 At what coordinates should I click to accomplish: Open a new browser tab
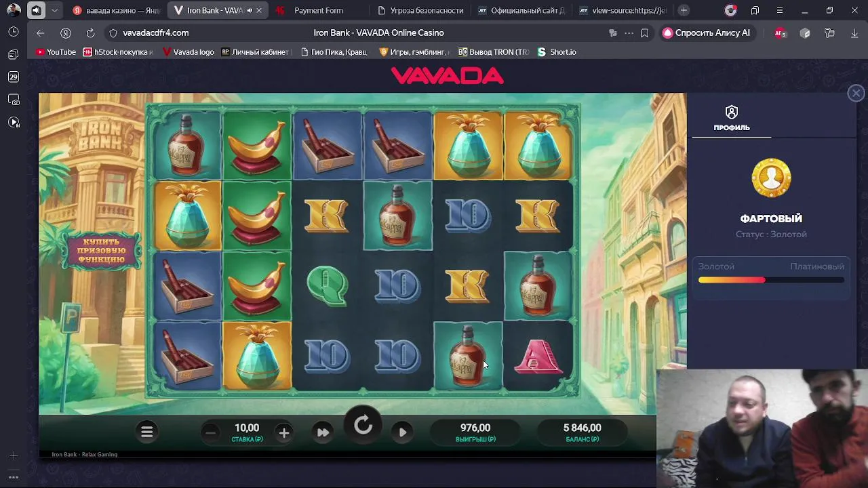(684, 10)
